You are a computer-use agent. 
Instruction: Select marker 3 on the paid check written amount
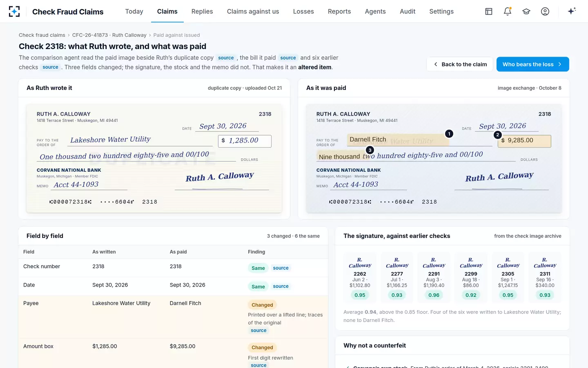370,150
